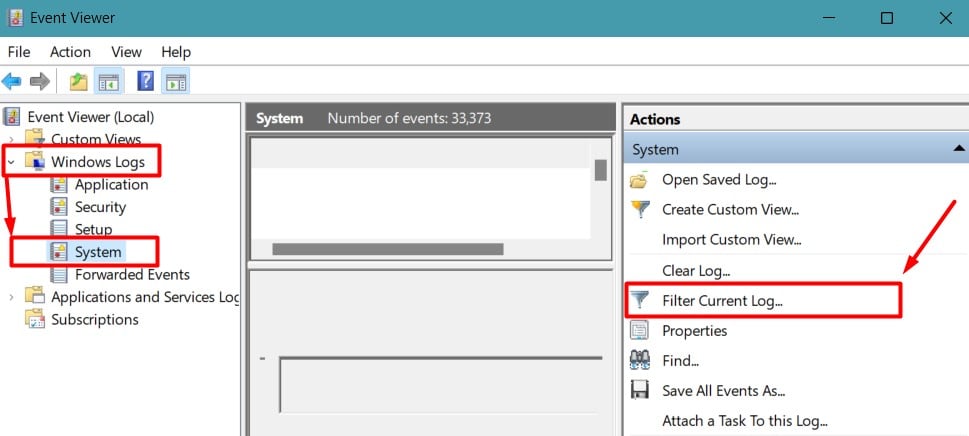Open the Action menu
The width and height of the screenshot is (969, 436).
(x=70, y=52)
